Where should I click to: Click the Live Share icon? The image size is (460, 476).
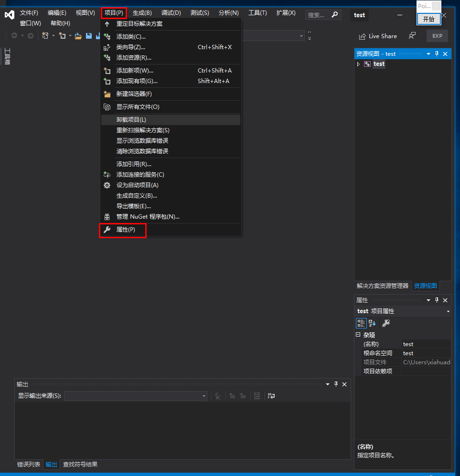coord(363,36)
